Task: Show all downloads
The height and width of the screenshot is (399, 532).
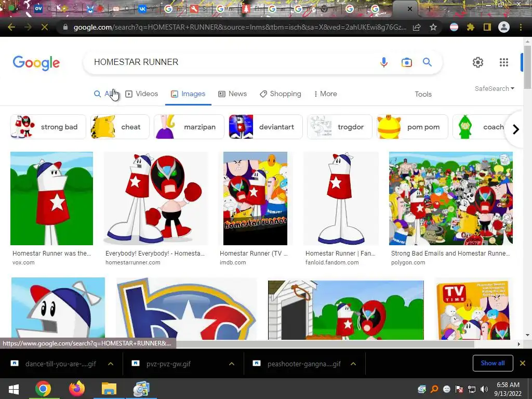Action: (x=493, y=363)
